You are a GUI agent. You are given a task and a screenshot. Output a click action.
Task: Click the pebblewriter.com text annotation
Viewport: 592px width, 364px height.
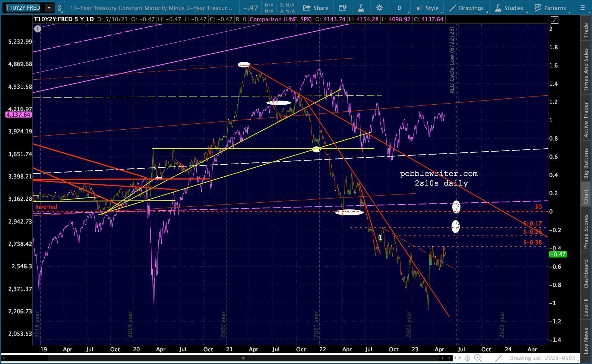pyautogui.click(x=439, y=174)
